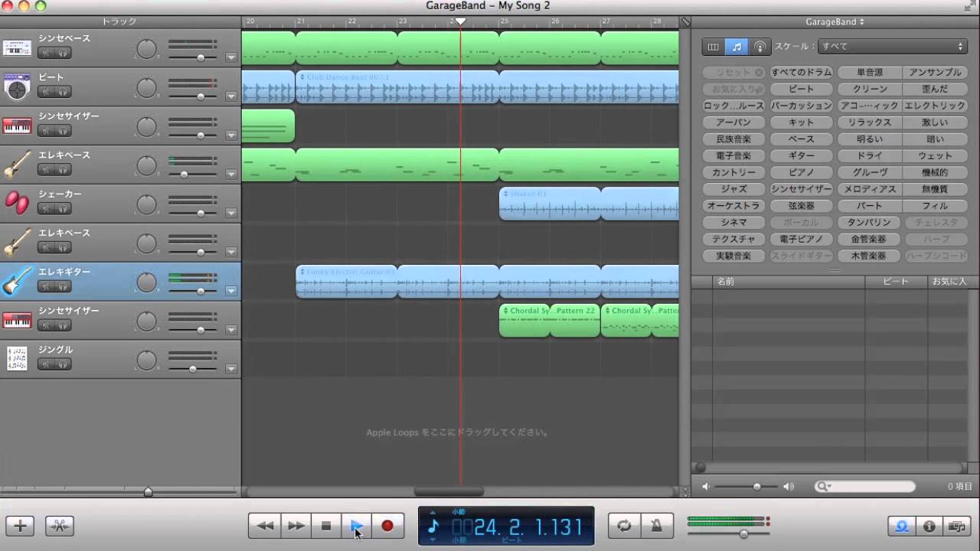Click the ビート drum machine icon
This screenshot has width=980, height=551.
17,87
